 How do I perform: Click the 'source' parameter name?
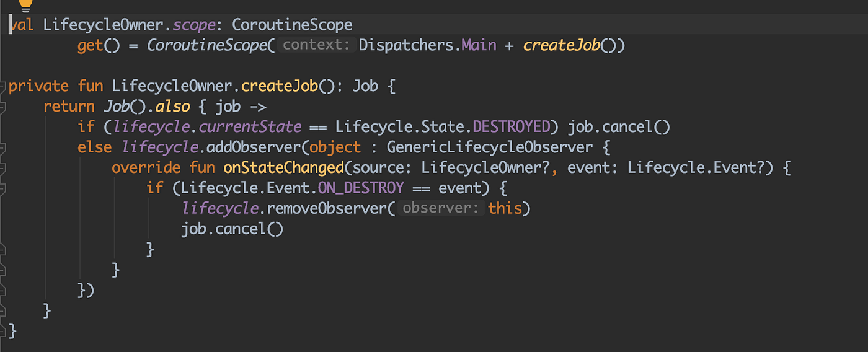click(x=378, y=168)
